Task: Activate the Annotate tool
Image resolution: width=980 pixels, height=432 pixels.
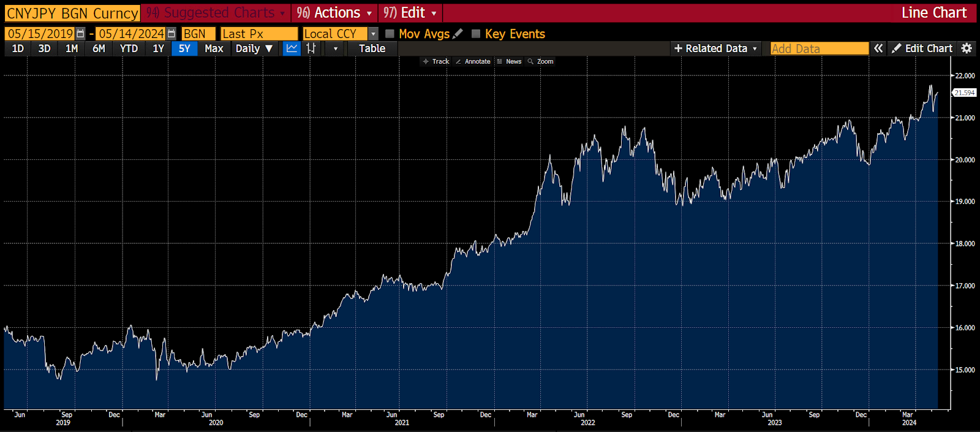Action: pos(473,61)
